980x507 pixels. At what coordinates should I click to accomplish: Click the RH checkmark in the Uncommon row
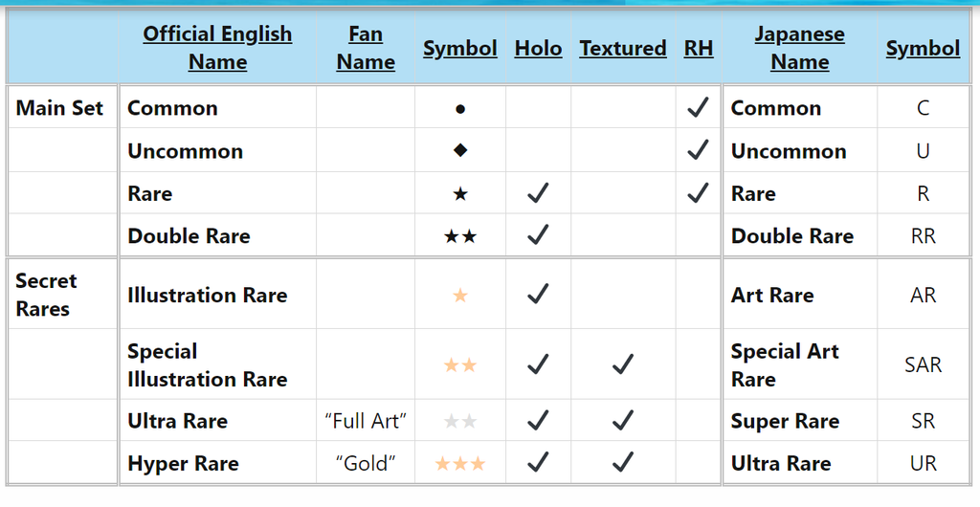(x=698, y=150)
